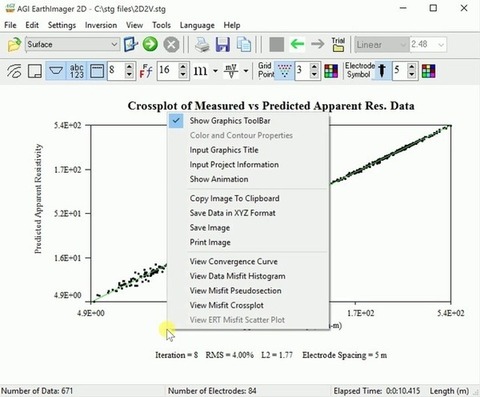Click the blue floppy disk save icon
Image resolution: width=480 pixels, height=397 pixels.
(x=223, y=44)
